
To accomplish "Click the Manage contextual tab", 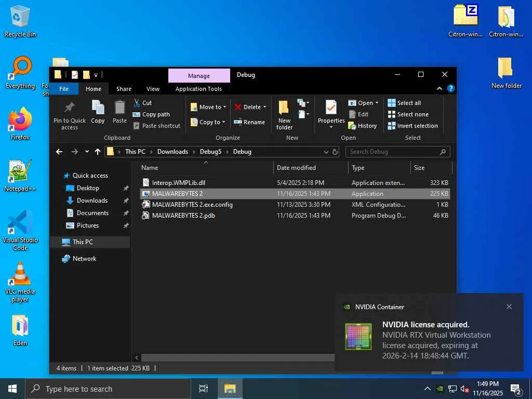I will click(x=199, y=76).
